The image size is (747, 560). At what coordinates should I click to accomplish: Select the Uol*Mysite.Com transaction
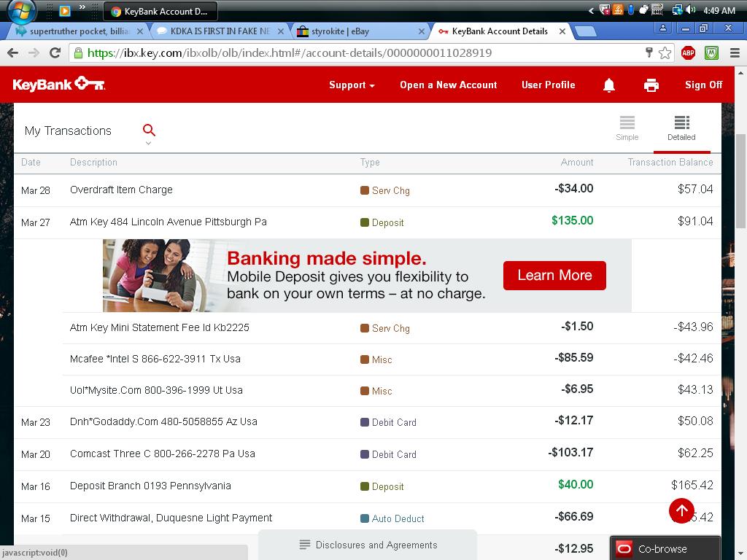click(392, 391)
